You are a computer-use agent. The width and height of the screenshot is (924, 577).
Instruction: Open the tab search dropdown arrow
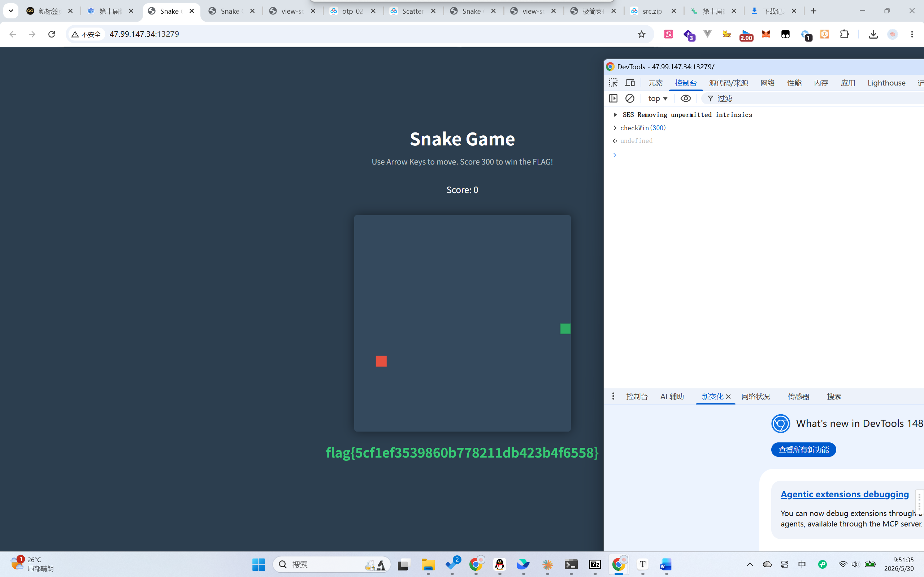[11, 11]
